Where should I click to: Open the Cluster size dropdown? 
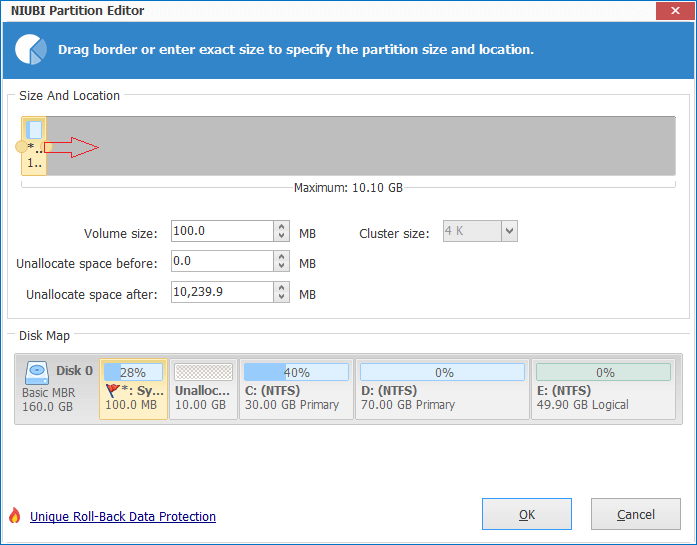pos(508,232)
